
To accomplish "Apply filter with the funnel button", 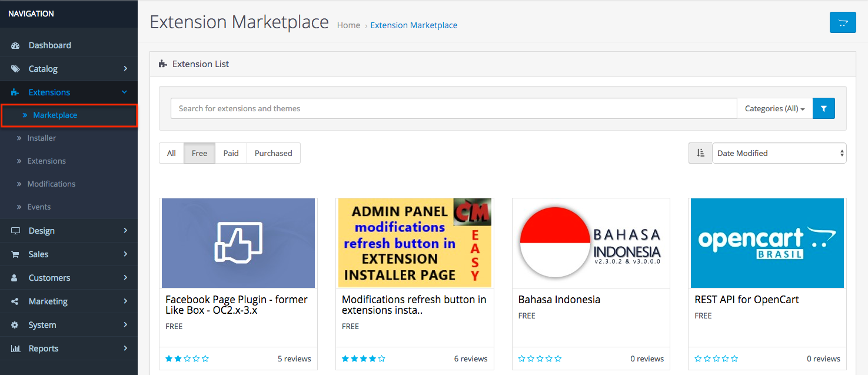I will coord(824,108).
